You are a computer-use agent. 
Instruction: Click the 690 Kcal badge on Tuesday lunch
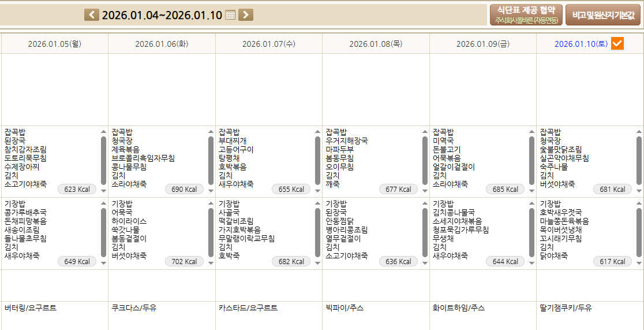click(184, 190)
